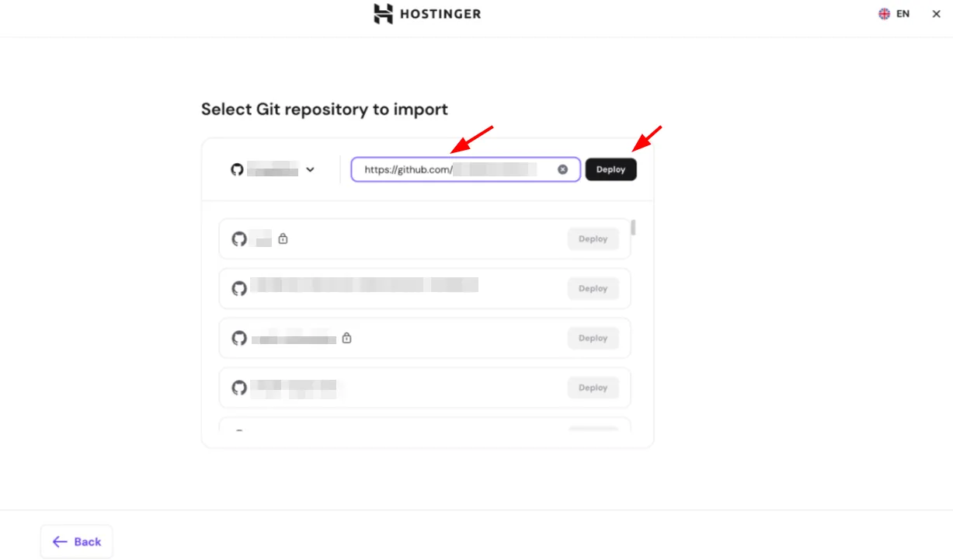Focus the github.com repository URL input
The image size is (953, 560).
[465, 169]
